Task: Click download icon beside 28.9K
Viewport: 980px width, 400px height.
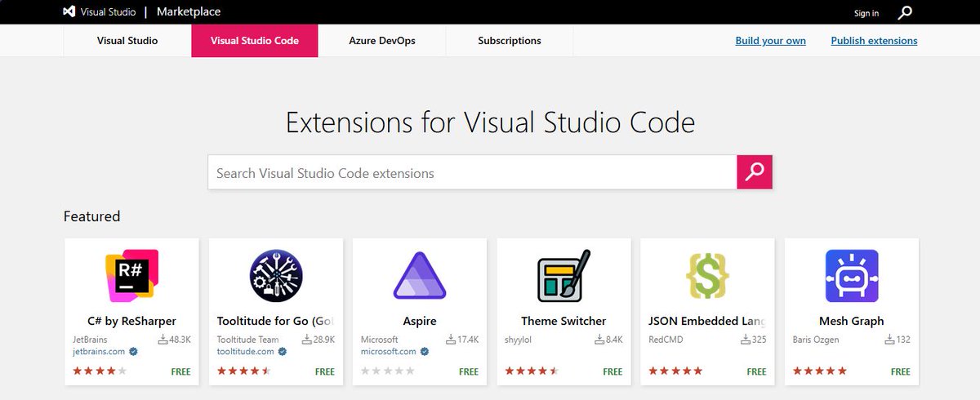Action: click(306, 339)
